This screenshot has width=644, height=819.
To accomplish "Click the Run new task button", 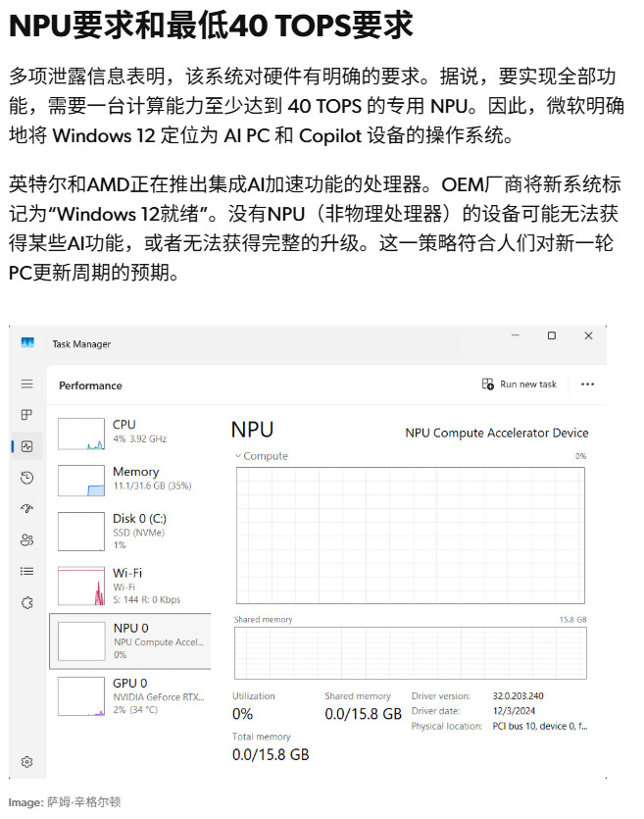I will [520, 384].
